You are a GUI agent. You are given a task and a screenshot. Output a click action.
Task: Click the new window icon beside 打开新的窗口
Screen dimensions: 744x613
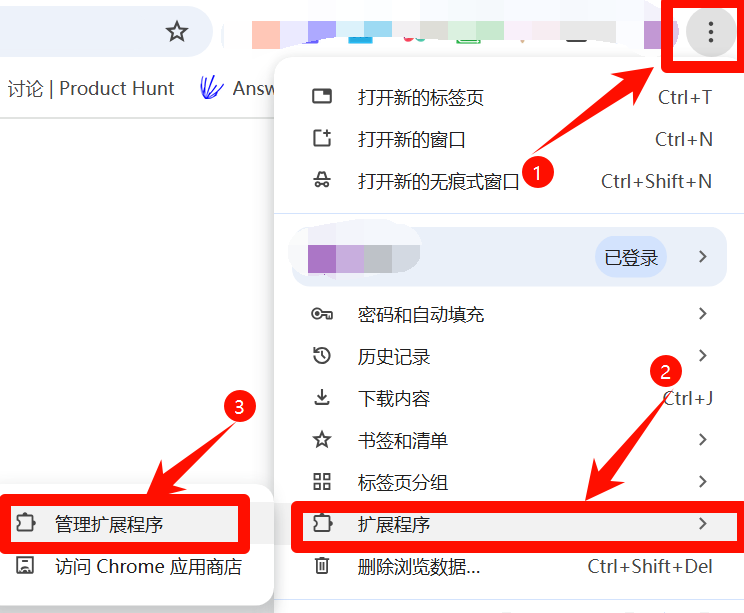coord(322,138)
